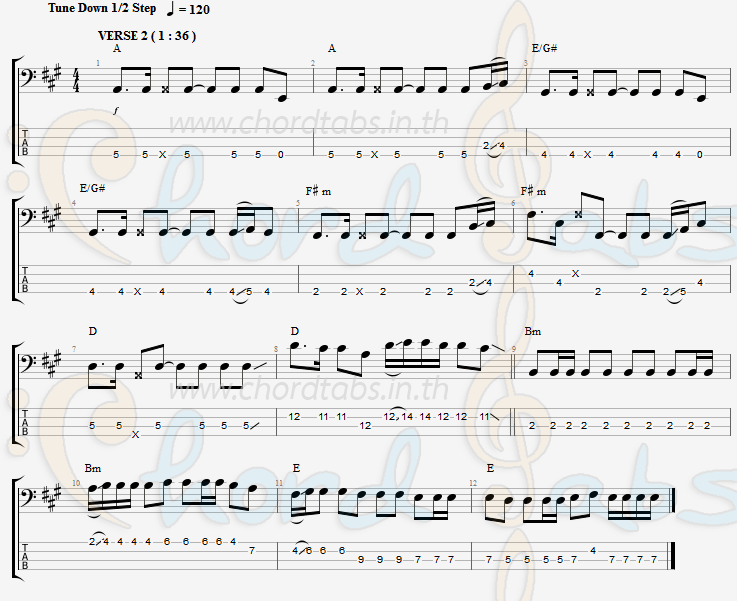The width and height of the screenshot is (737, 601).
Task: Click the fret 0 at the end of measure 1
Action: click(281, 155)
